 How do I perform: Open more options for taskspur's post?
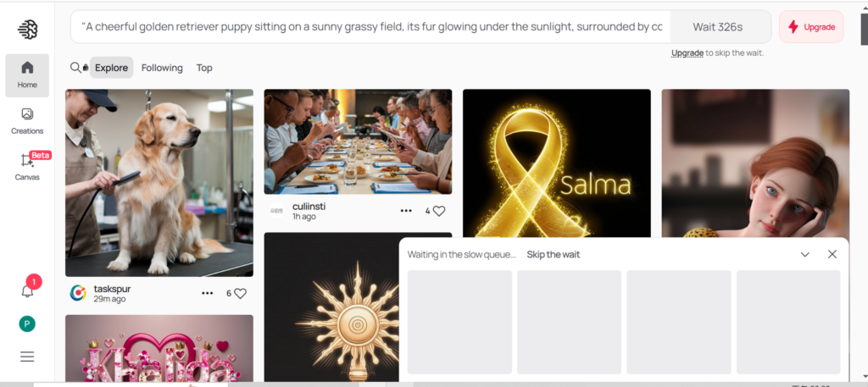(208, 293)
